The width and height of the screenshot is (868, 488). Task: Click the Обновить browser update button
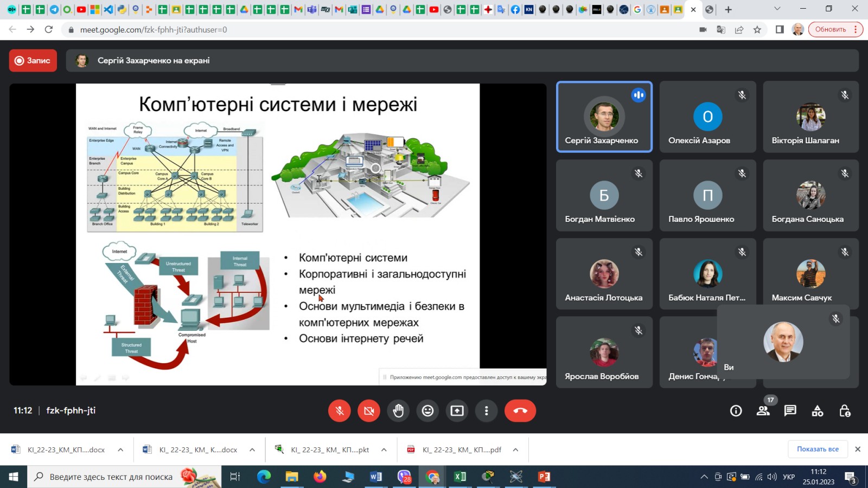click(830, 29)
